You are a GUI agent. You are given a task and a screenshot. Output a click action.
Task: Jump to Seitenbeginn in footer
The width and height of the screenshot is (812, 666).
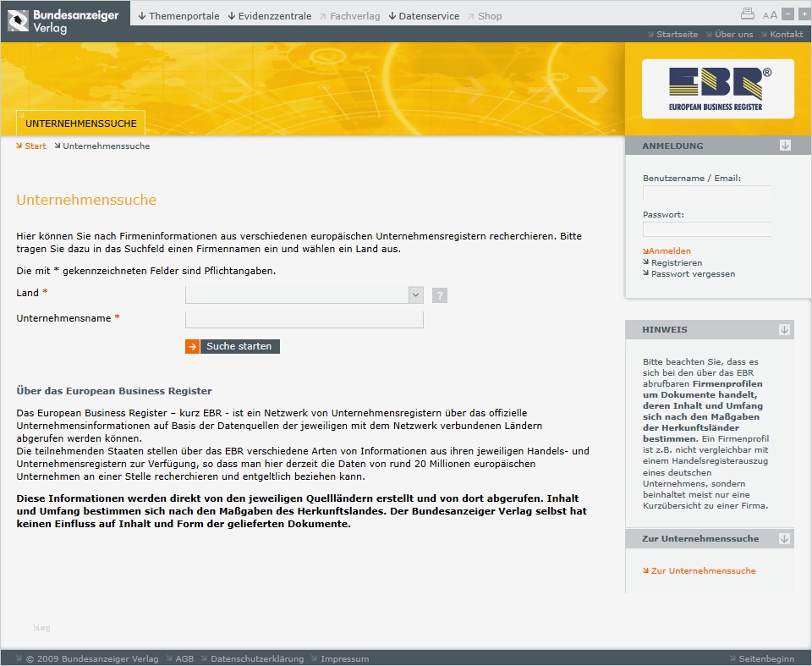pyautogui.click(x=762, y=658)
